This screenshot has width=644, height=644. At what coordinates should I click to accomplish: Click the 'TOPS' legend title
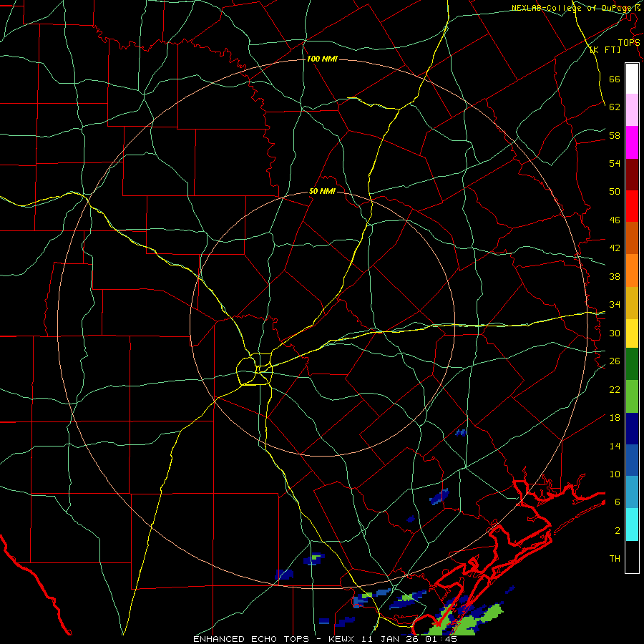click(629, 43)
